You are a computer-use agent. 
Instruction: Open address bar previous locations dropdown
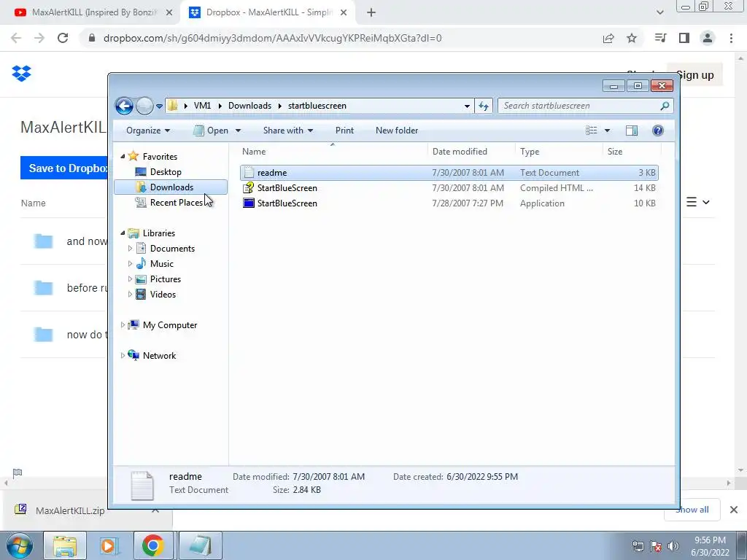pos(467,106)
